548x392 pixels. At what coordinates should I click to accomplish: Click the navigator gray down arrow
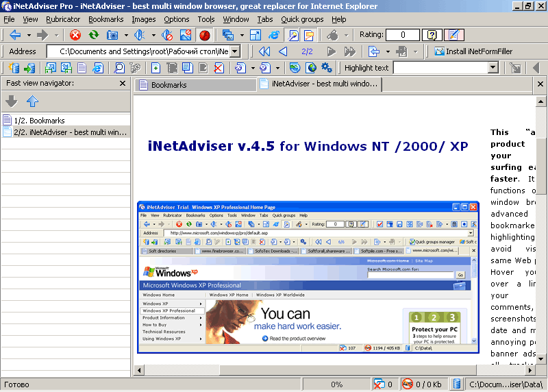point(12,101)
